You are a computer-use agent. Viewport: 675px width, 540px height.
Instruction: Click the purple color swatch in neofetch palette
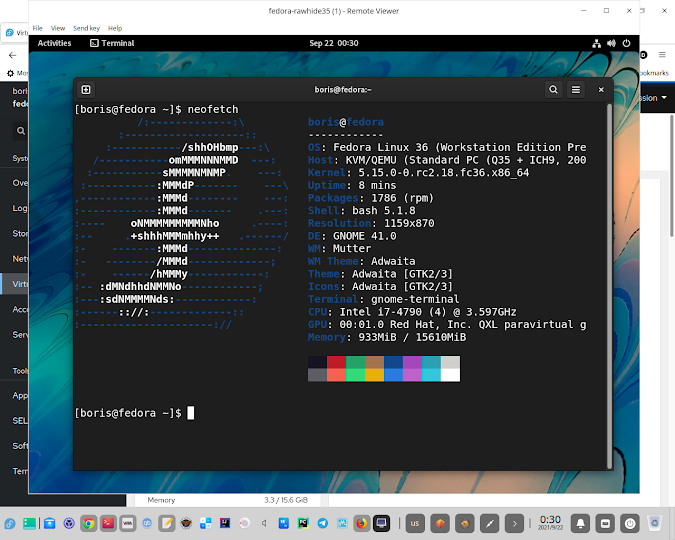412,362
